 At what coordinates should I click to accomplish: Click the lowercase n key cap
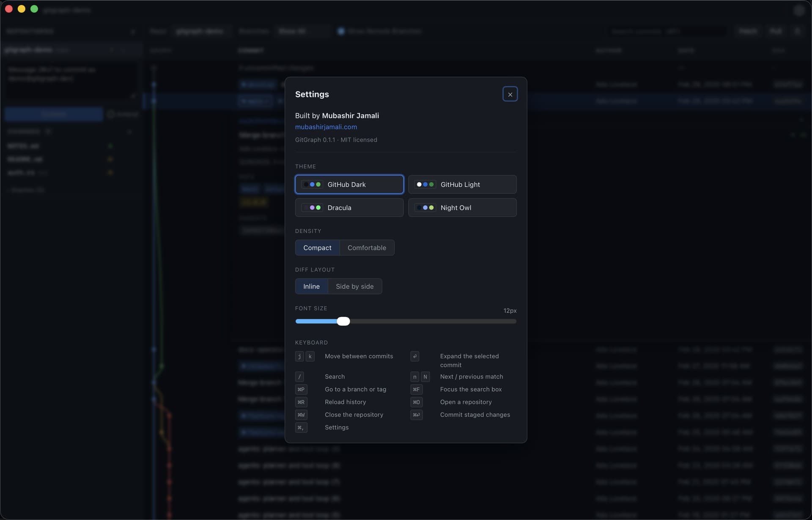pos(415,377)
